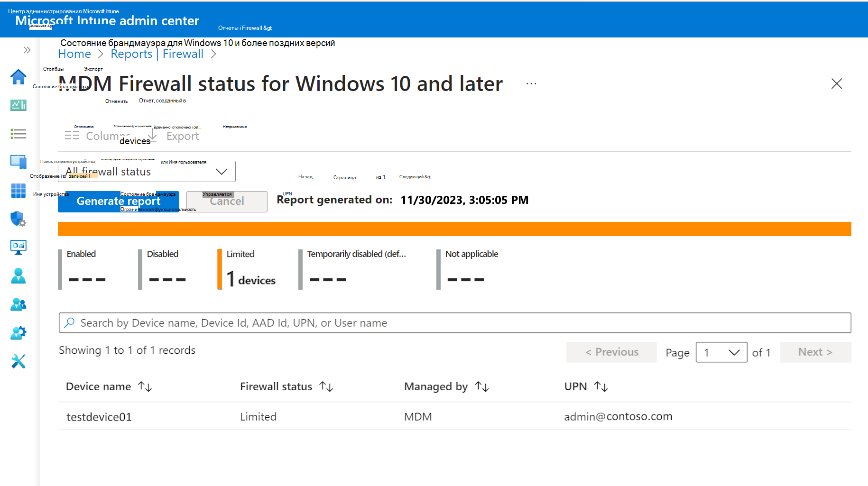Close the MDM Firewall status pane
868x486 pixels.
pyautogui.click(x=837, y=84)
